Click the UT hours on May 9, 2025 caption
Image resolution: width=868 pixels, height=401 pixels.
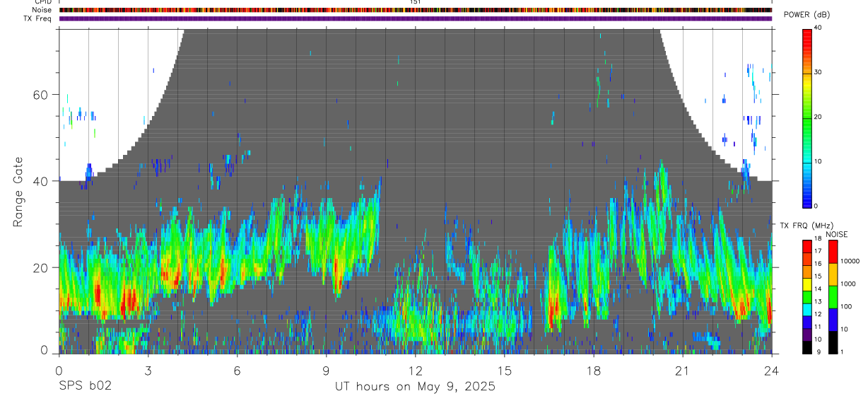[x=415, y=386]
